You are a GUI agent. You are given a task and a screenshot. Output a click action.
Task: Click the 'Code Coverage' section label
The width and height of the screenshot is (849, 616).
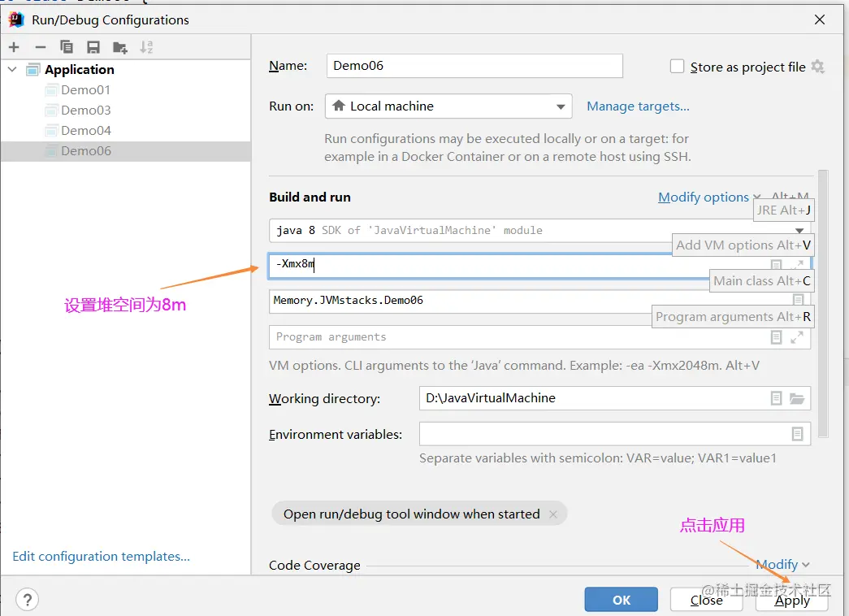click(x=314, y=565)
